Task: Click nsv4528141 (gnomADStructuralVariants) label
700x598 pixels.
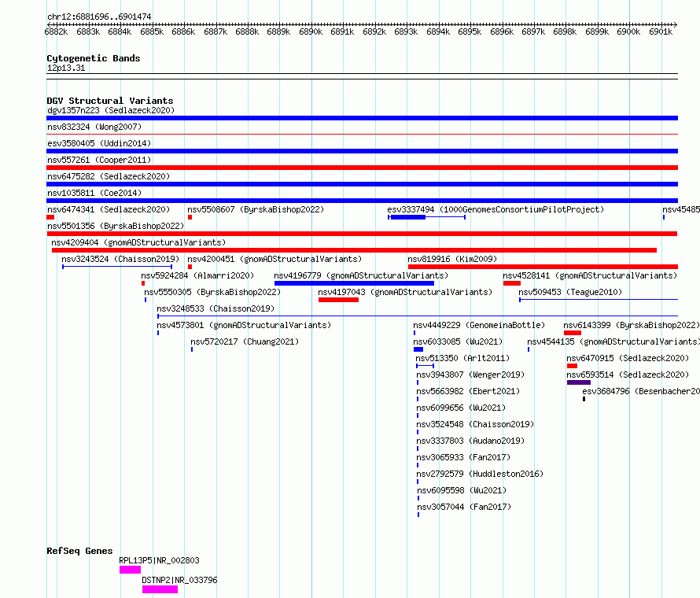Action: click(x=590, y=275)
